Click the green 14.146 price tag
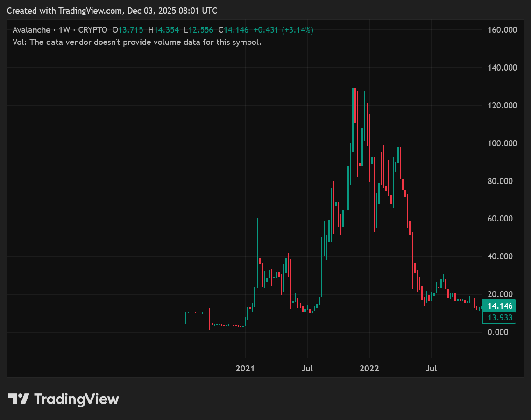The image size is (531, 420). [x=499, y=306]
